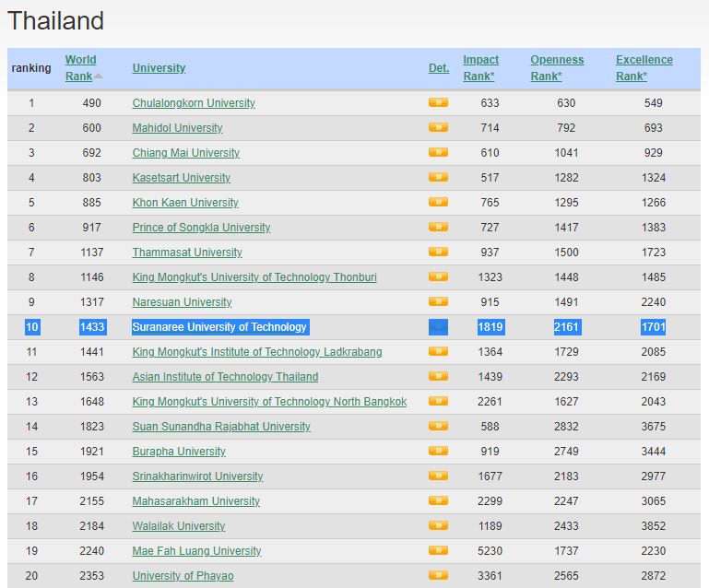Click world rank value 2353

tap(92, 576)
